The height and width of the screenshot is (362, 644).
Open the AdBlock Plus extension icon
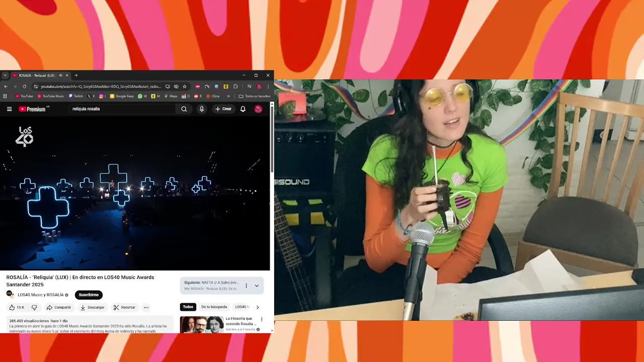pos(198,86)
